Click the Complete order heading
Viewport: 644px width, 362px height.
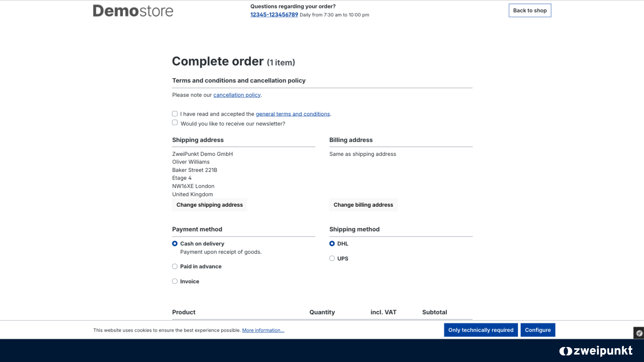pyautogui.click(x=233, y=61)
